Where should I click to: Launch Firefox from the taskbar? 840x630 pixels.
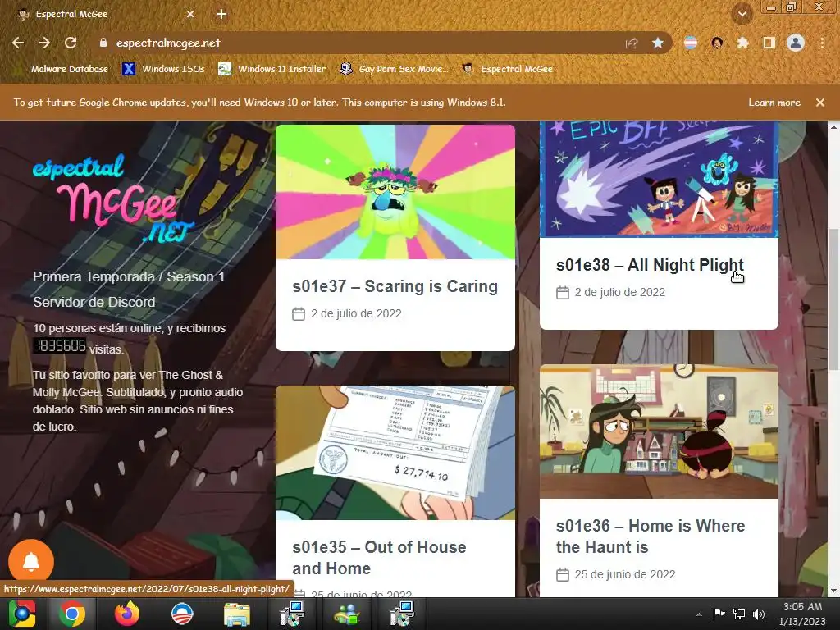127,614
